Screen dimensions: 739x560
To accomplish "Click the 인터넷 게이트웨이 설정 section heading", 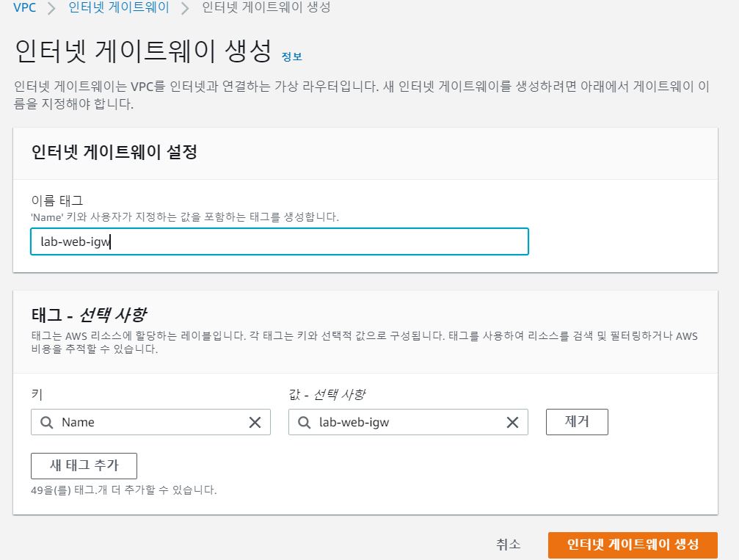I will [114, 152].
